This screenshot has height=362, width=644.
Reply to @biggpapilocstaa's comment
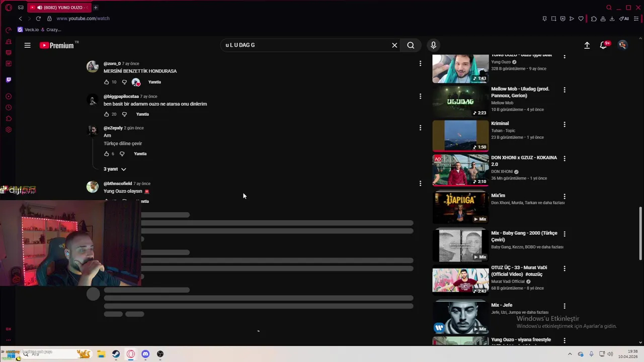(142, 114)
